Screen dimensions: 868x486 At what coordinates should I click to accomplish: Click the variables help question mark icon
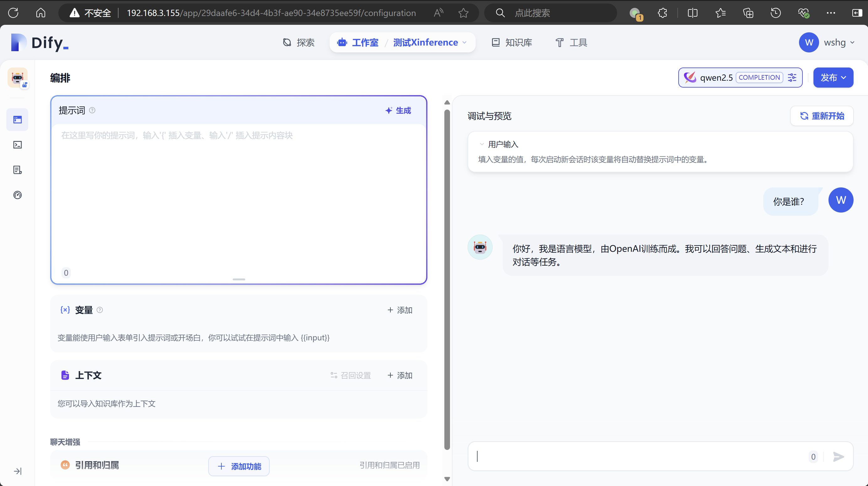[100, 310]
